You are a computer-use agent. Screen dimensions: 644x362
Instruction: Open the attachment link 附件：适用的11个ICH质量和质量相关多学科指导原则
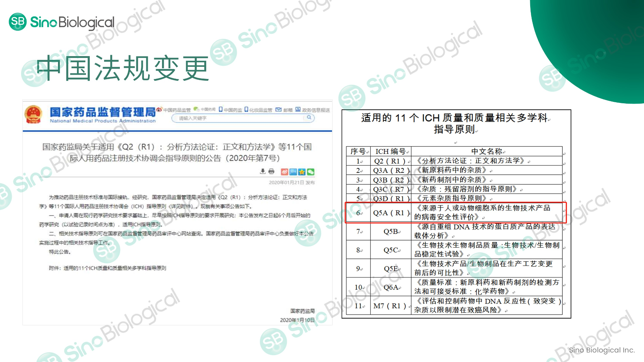pyautogui.click(x=107, y=268)
